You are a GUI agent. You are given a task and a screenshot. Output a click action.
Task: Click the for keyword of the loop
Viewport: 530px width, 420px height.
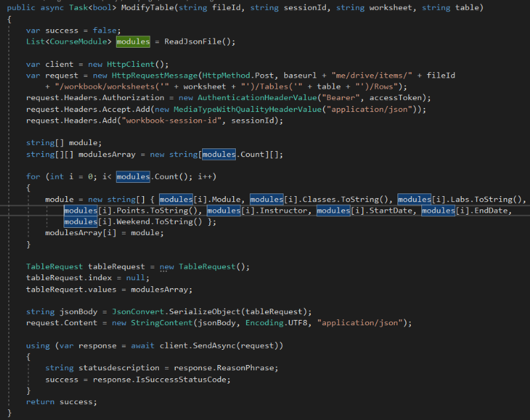pos(33,176)
